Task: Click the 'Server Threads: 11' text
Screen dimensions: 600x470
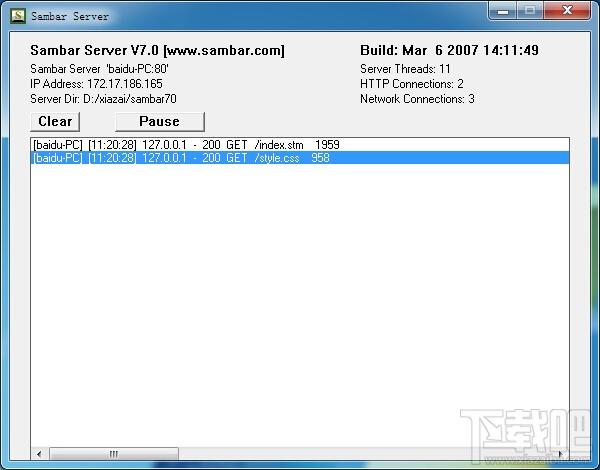Action: (405, 69)
